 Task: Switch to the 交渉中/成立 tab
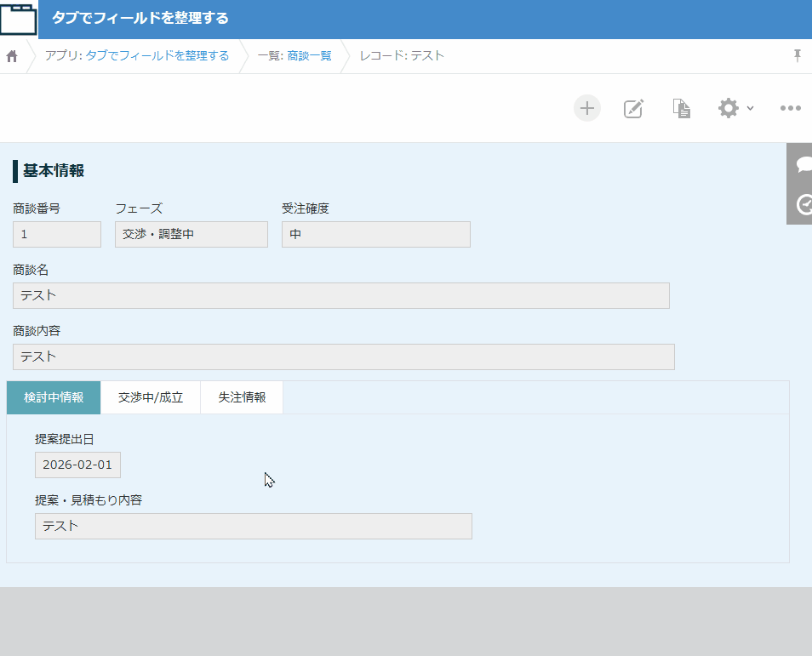point(151,397)
